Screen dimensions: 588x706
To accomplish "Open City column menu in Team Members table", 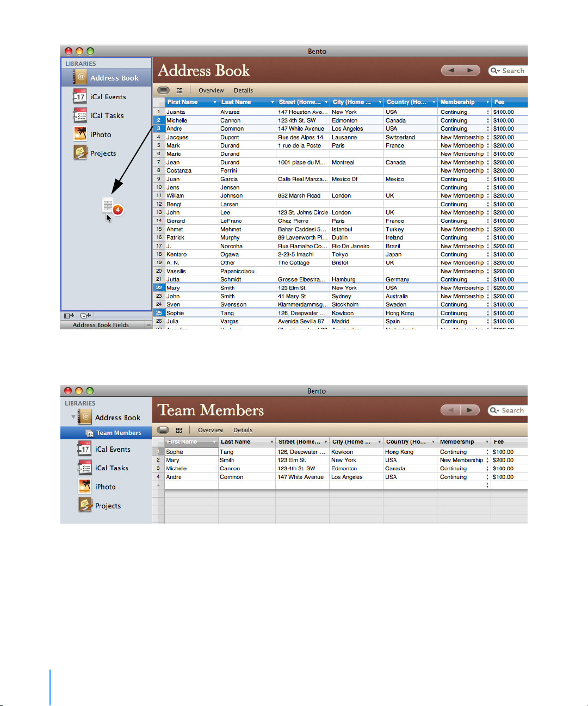I will tap(379, 442).
